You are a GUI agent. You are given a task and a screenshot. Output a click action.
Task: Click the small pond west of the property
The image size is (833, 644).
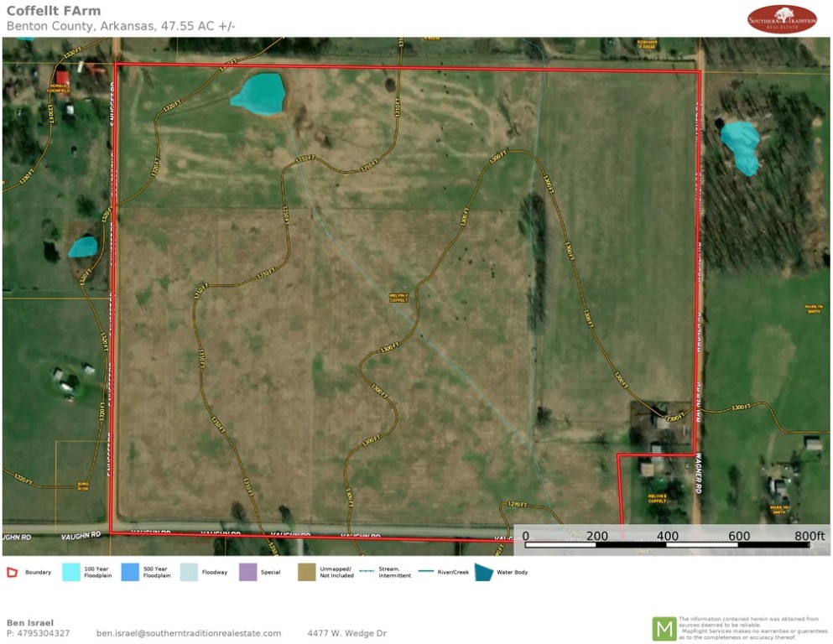(82, 247)
